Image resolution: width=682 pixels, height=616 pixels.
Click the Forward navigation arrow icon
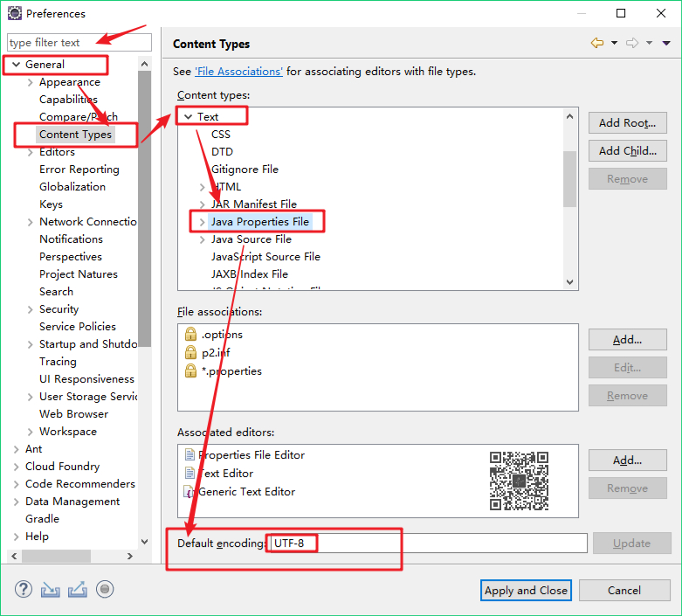point(632,43)
